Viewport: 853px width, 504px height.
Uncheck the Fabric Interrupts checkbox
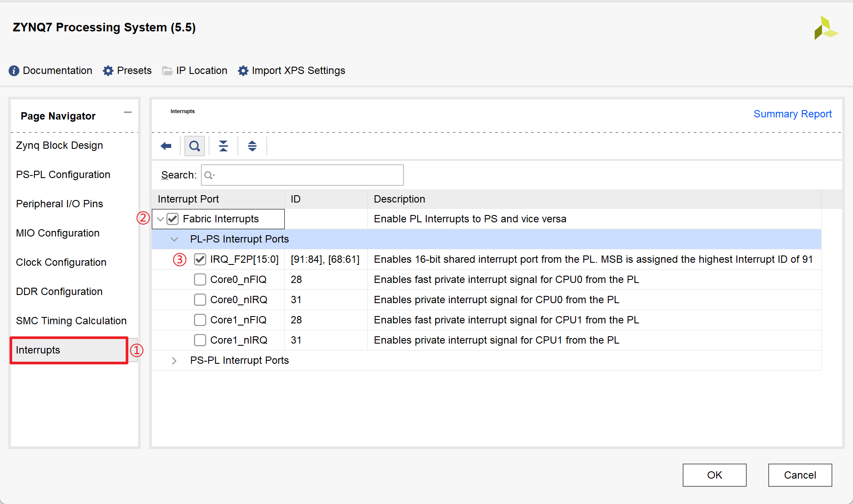(172, 219)
